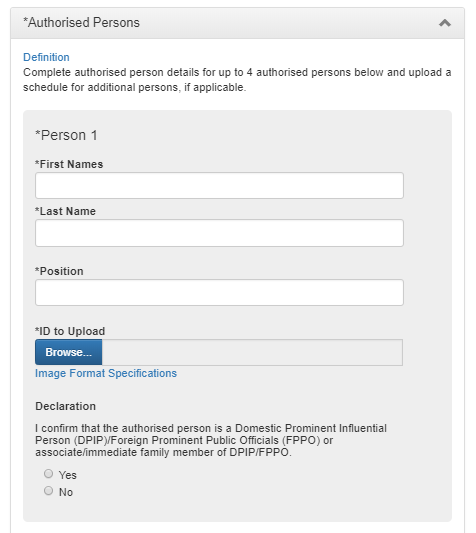Click the Person 1 section heading

click(66, 135)
